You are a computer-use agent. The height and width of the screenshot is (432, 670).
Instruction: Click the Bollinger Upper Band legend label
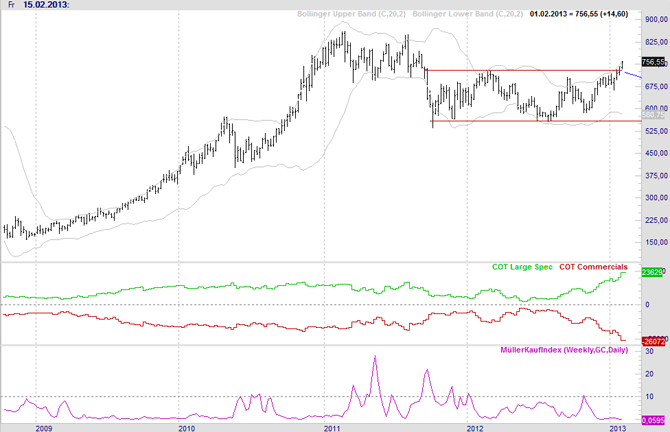tap(317, 10)
